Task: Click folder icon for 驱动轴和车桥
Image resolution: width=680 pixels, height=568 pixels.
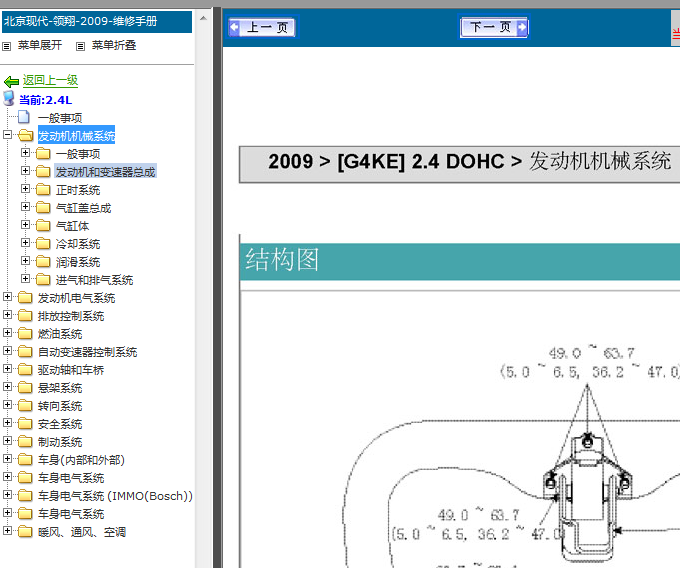Action: (25, 369)
